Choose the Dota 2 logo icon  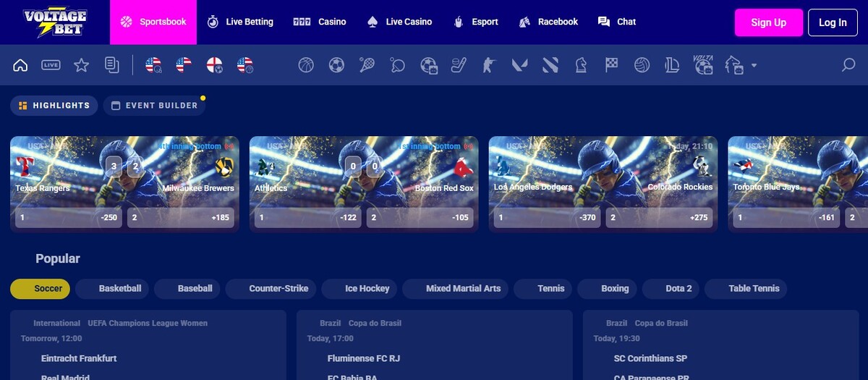pos(550,65)
